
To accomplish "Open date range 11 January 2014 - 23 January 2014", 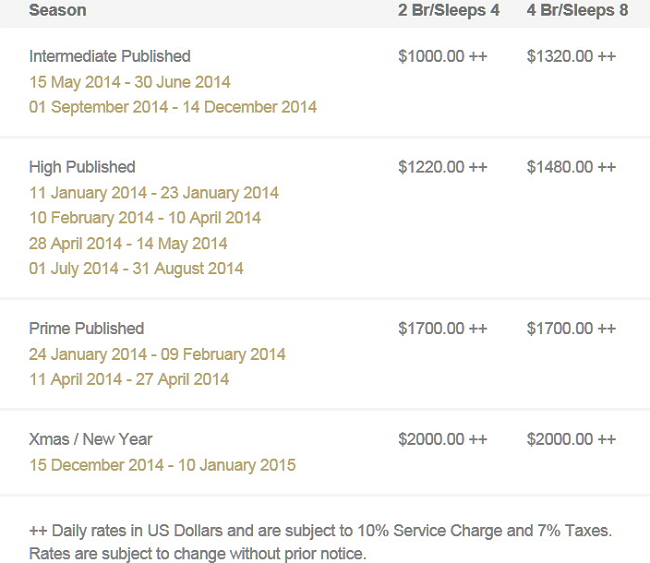I will (x=154, y=193).
